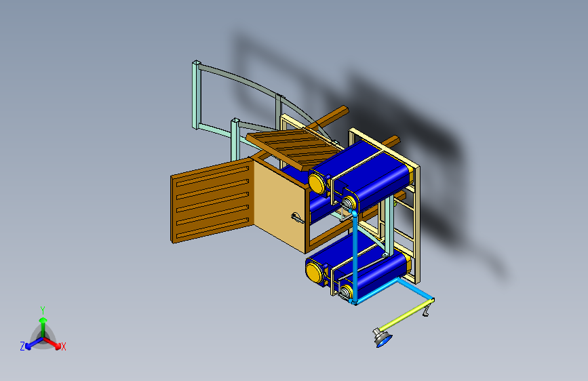Image resolution: width=588 pixels, height=381 pixels.
Task: Select the yellow end cap of the lower blue tank
Action: coord(314,272)
